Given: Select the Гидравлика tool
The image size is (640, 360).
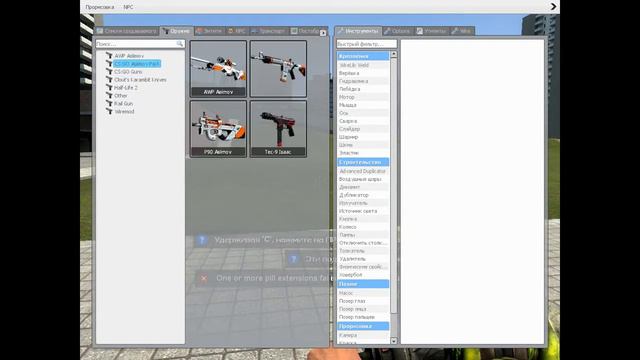Looking at the screenshot, I should click(x=363, y=81).
